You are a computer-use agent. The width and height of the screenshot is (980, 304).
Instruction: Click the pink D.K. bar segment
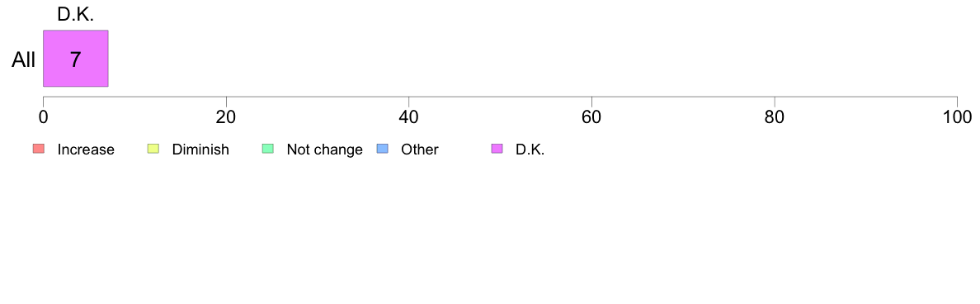76,58
